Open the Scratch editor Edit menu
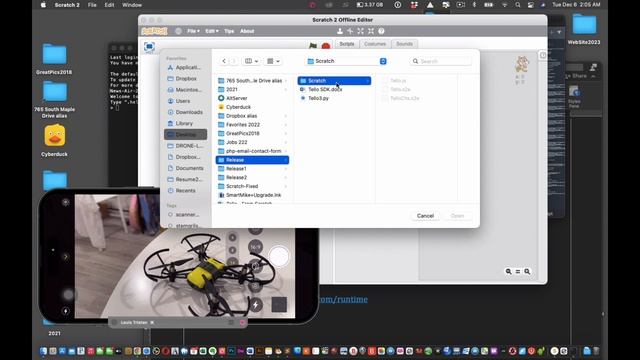 (x=211, y=31)
